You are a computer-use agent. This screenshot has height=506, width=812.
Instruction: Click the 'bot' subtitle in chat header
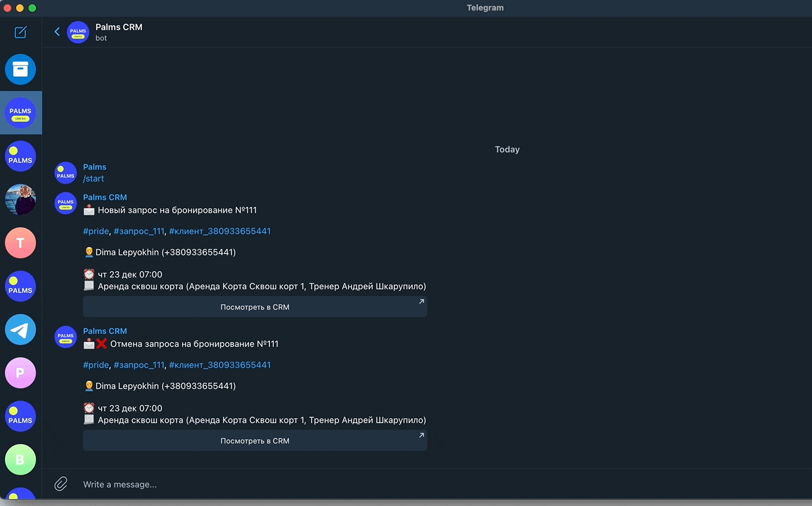[x=101, y=38]
